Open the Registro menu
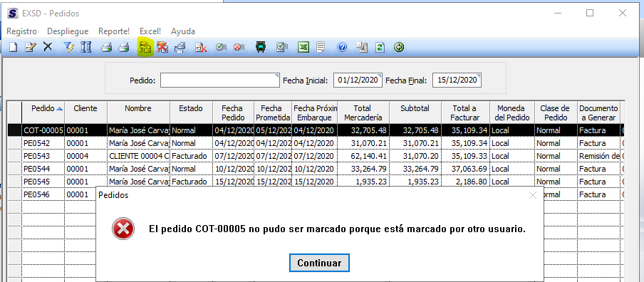The image size is (644, 282). coord(22,31)
